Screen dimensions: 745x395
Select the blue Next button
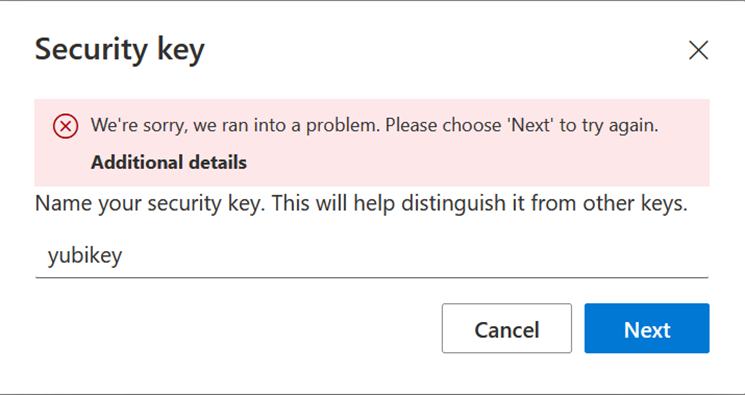(647, 328)
